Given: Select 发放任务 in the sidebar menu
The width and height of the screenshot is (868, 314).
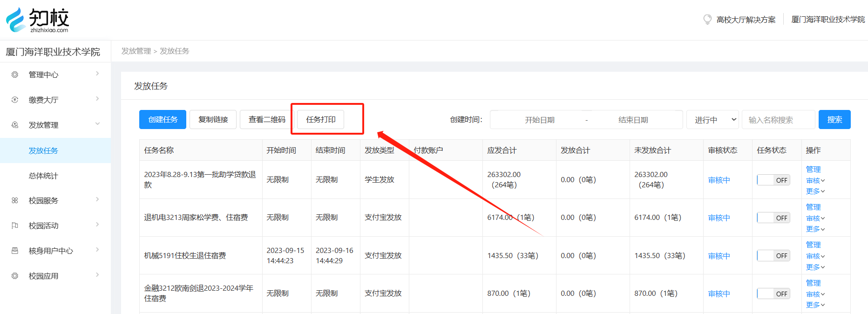Looking at the screenshot, I should pos(43,150).
